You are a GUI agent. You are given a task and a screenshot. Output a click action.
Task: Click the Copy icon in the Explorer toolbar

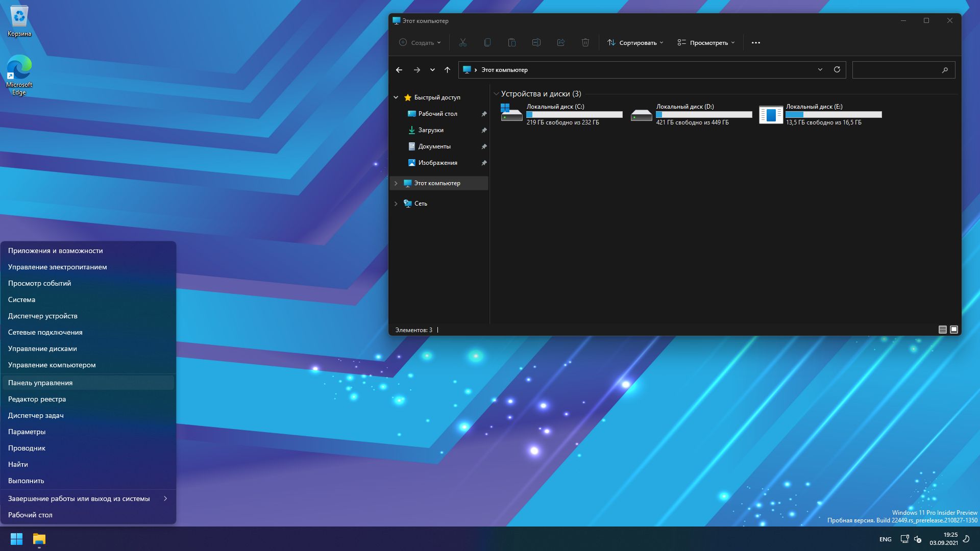pos(487,43)
